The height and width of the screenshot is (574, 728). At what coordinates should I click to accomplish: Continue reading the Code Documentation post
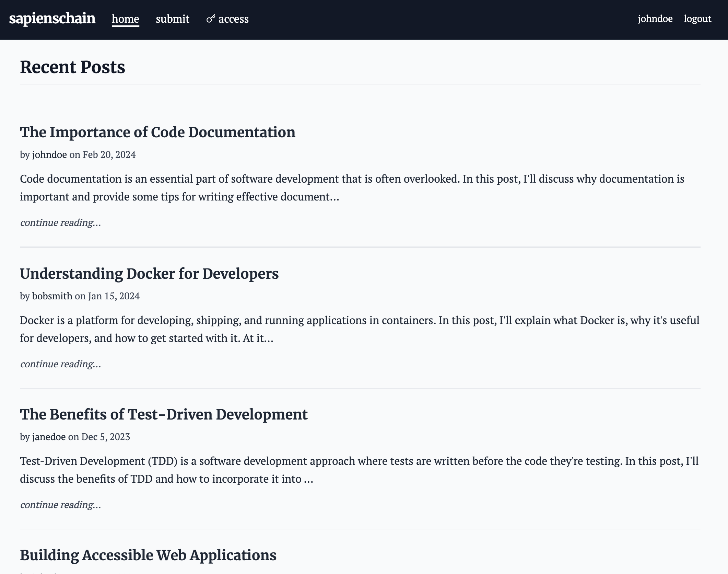coord(60,222)
